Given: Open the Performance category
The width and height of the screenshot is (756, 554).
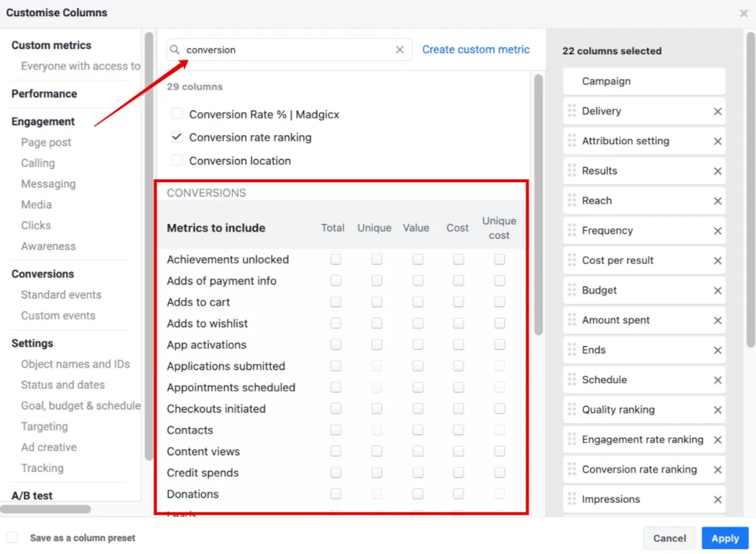Looking at the screenshot, I should 44,94.
